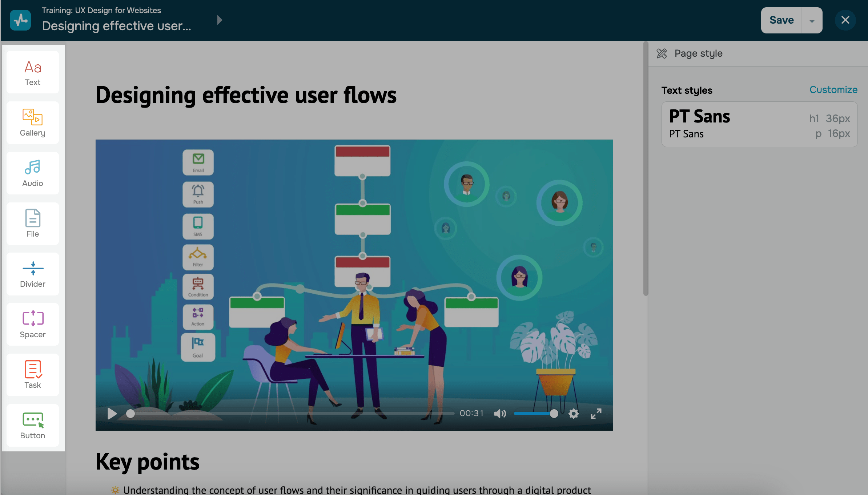Click the 'Key points' heading
Image resolution: width=868 pixels, height=495 pixels.
pyautogui.click(x=147, y=462)
